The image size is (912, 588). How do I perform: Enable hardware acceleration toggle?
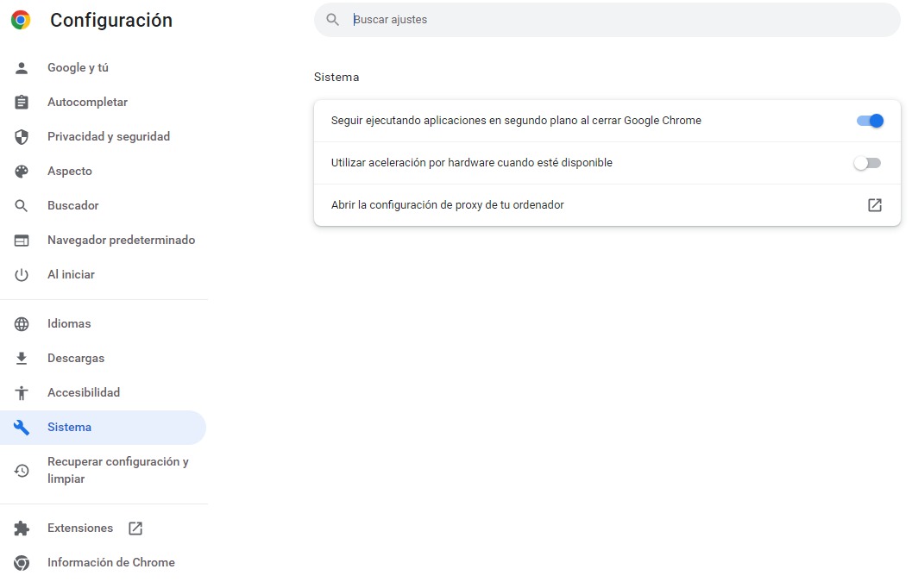coord(867,163)
